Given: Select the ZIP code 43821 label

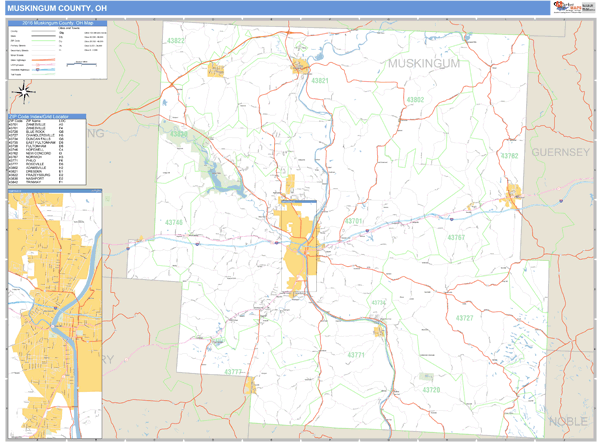Looking at the screenshot, I should (319, 80).
